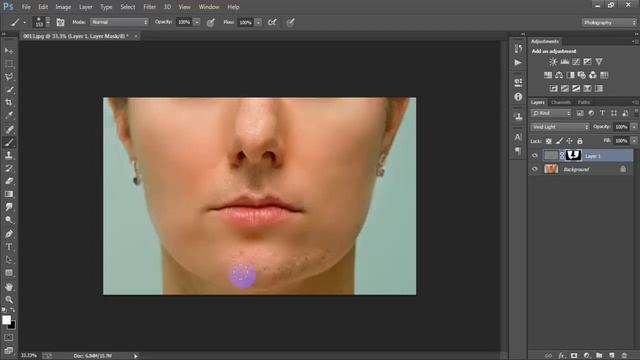The image size is (640, 360).
Task: Select the Move tool
Action: point(9,51)
